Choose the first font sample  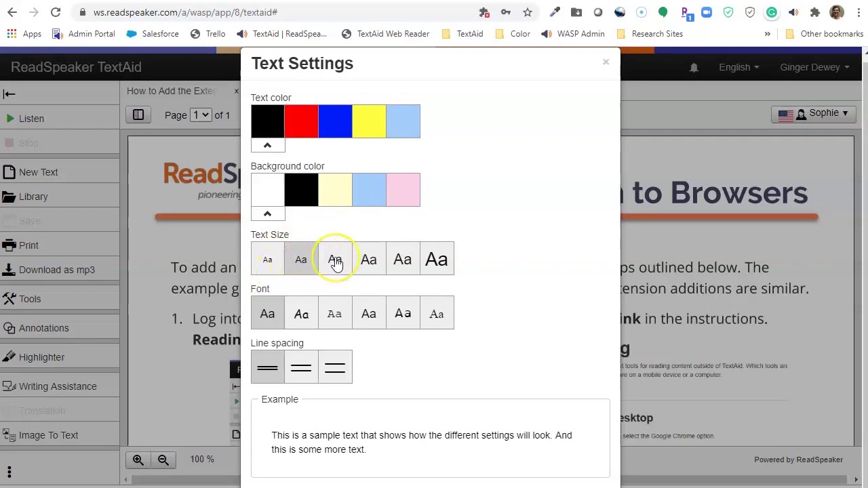(x=268, y=313)
